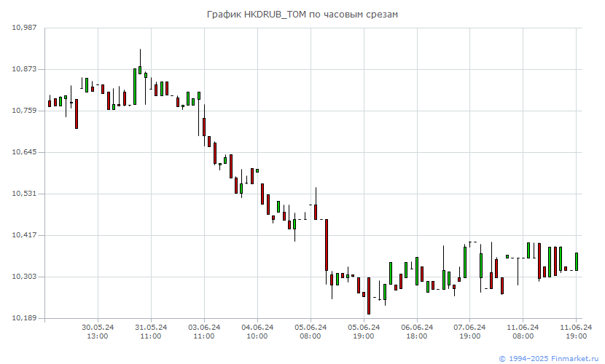The image size is (605, 364).
Task: Select the 10,189 y-axis label
Action: pos(24,318)
